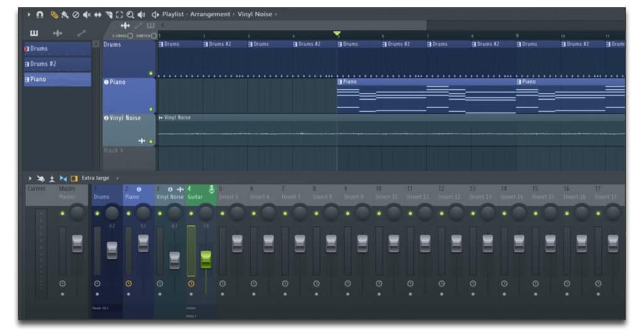This screenshot has height=331, width=644.
Task: Show audio clips tab in the picker panel
Action: point(57,33)
